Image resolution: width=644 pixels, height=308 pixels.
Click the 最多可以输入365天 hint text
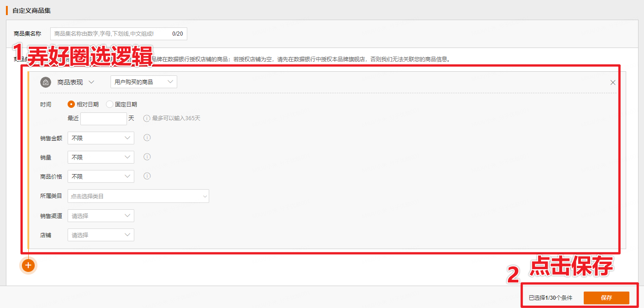(x=176, y=118)
